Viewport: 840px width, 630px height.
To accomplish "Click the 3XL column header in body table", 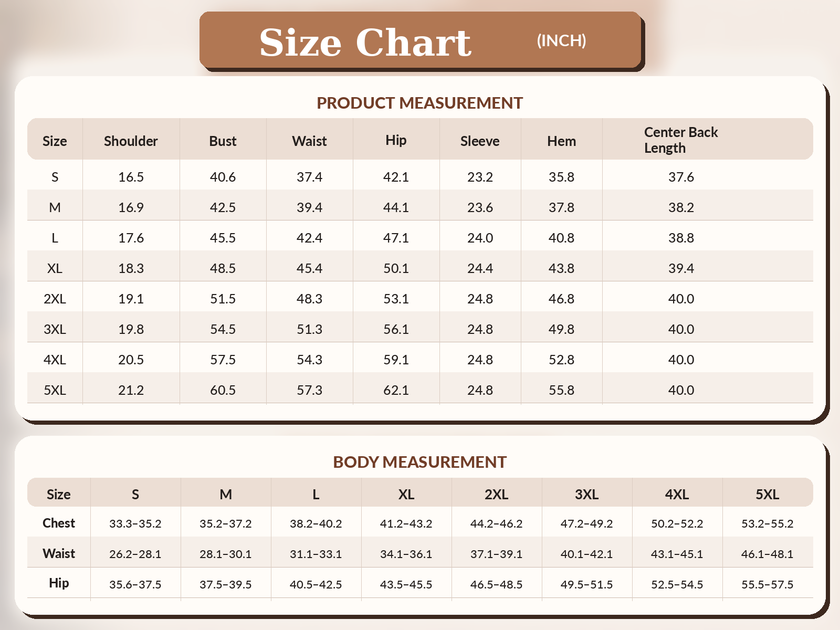I will pyautogui.click(x=586, y=495).
